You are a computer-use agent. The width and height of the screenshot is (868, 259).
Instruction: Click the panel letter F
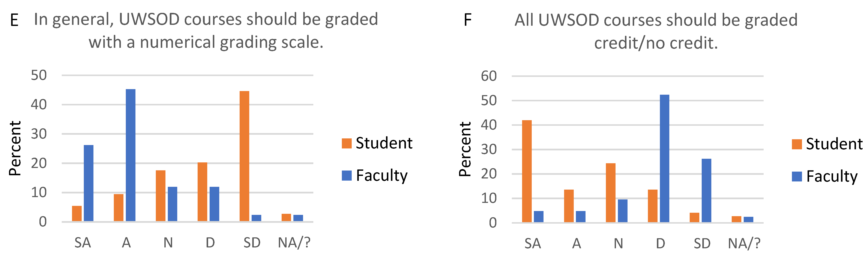pos(467,20)
